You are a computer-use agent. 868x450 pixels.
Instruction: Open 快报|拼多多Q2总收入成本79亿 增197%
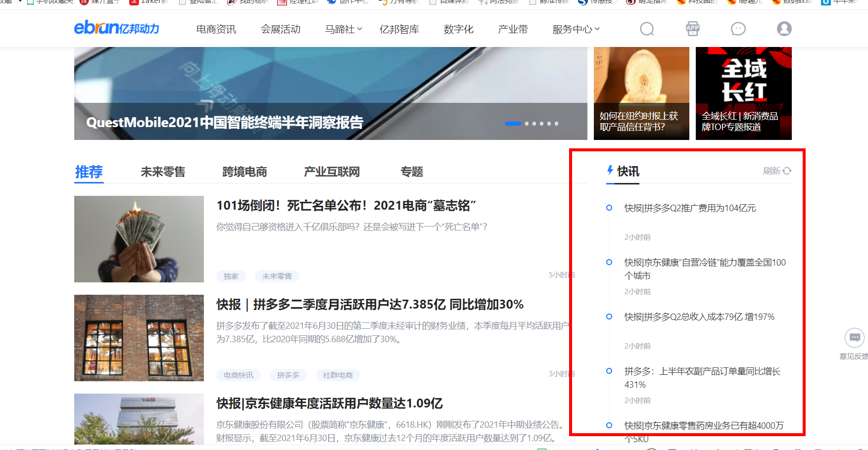coord(699,317)
